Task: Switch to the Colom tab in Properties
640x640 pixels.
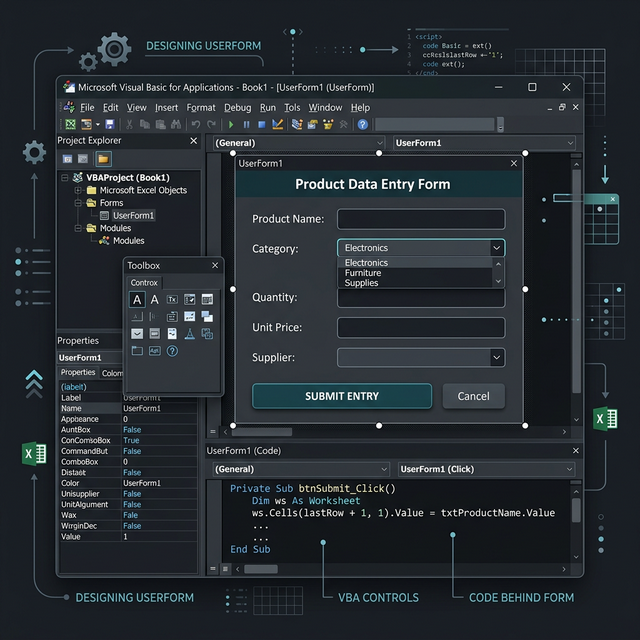Action: [112, 373]
